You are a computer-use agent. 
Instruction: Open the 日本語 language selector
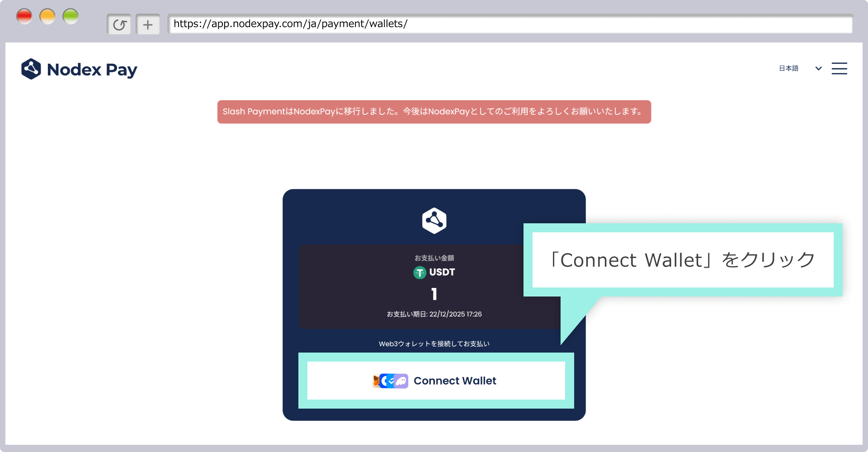coord(788,68)
